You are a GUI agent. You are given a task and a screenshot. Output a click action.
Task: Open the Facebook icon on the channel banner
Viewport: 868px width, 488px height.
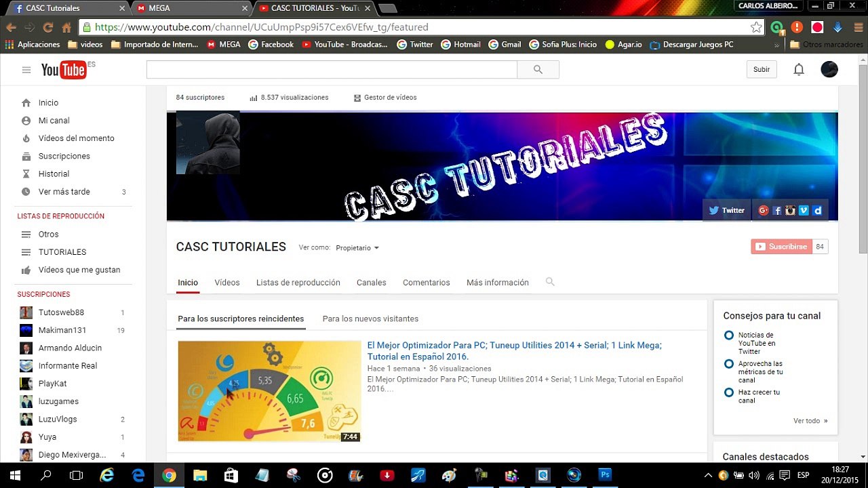[777, 210]
